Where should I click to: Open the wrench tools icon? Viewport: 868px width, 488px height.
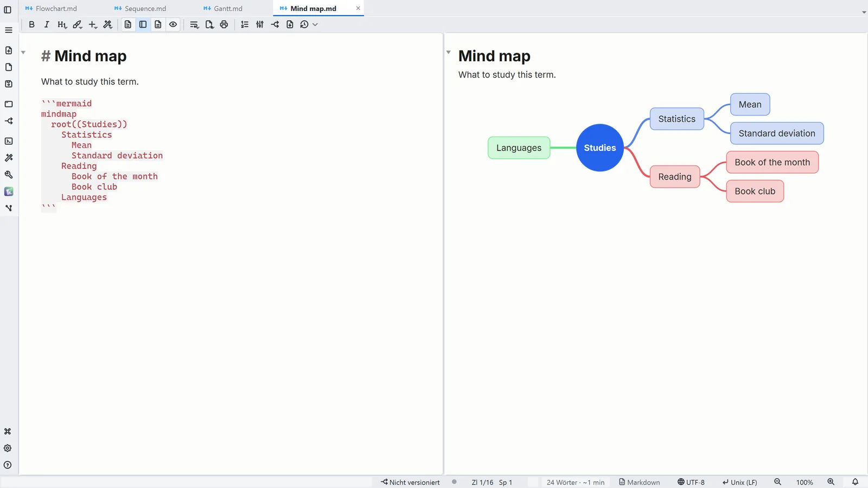coord(9,175)
